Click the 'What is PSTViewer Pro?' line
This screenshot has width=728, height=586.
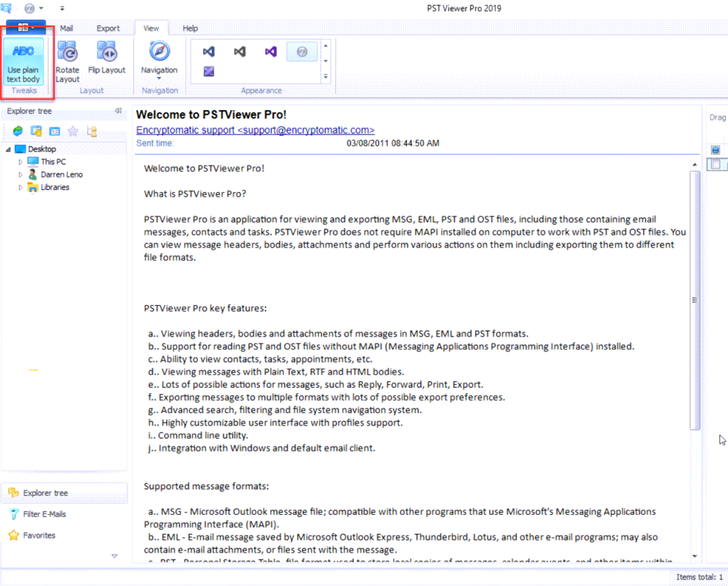[195, 193]
